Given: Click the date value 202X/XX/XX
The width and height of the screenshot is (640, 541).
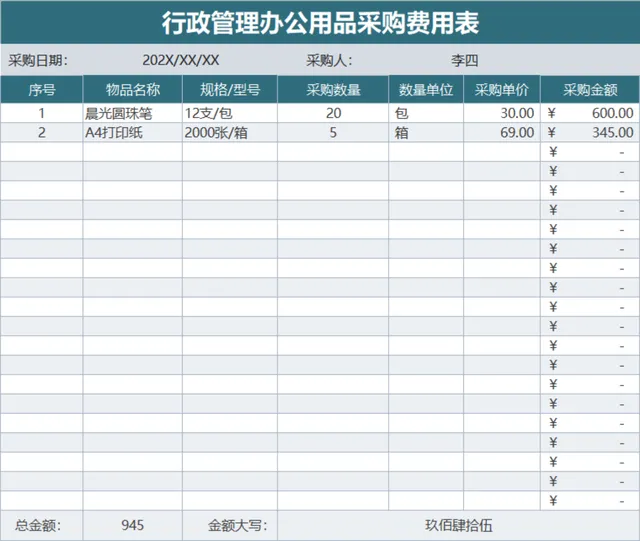Looking at the screenshot, I should [x=181, y=60].
